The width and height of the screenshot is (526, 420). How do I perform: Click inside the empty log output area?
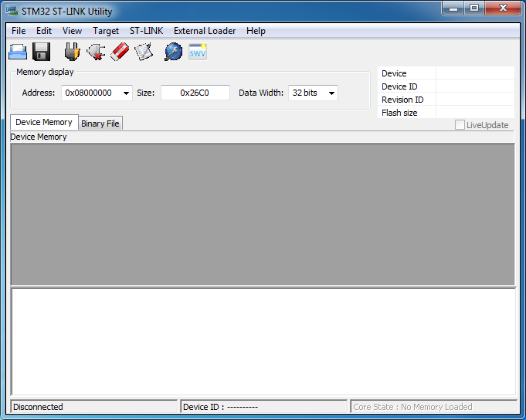(263, 341)
